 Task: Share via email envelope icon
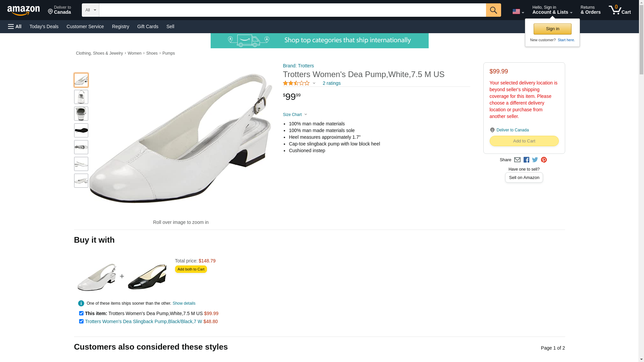point(517,160)
